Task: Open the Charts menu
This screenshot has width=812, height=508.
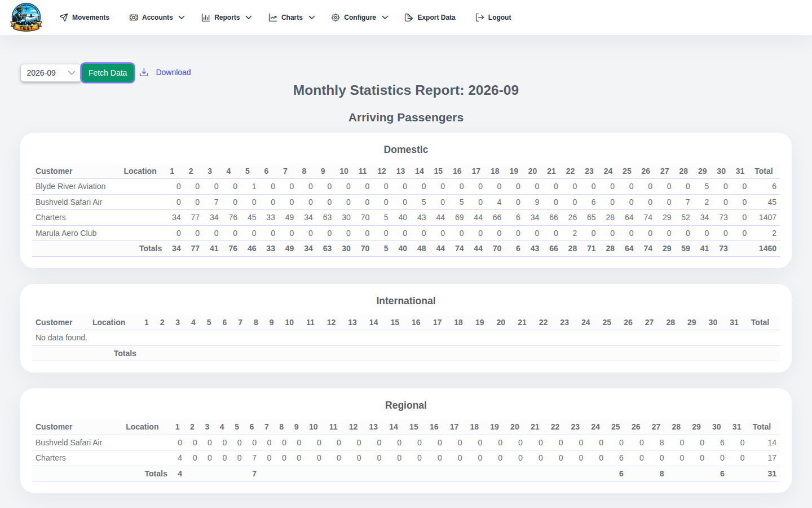Action: pyautogui.click(x=292, y=17)
